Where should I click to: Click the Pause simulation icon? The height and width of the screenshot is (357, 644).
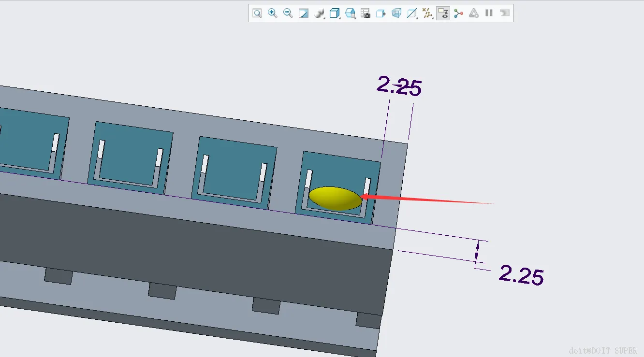[489, 14]
